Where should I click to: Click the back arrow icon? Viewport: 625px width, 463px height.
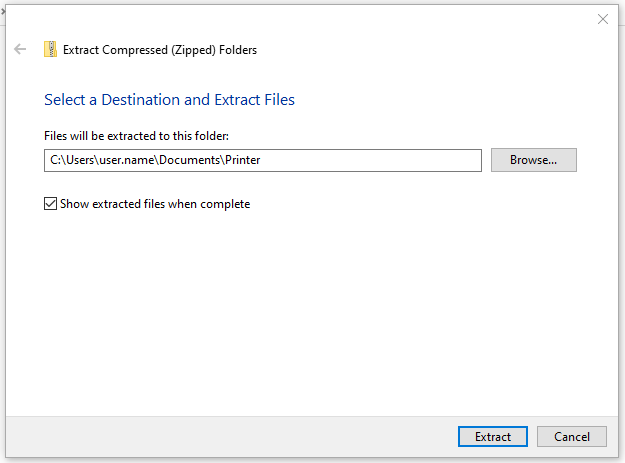20,49
